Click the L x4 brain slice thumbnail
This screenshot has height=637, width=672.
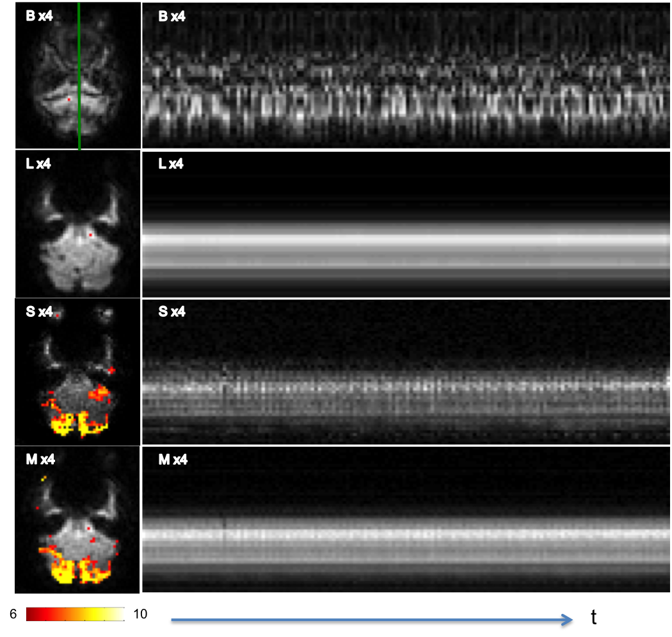[x=77, y=223]
